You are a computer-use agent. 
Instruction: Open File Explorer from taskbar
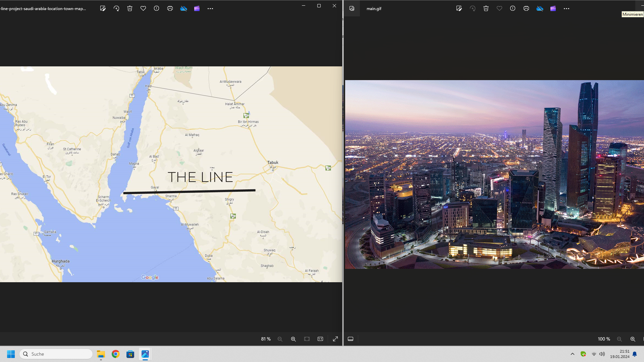[x=101, y=354]
